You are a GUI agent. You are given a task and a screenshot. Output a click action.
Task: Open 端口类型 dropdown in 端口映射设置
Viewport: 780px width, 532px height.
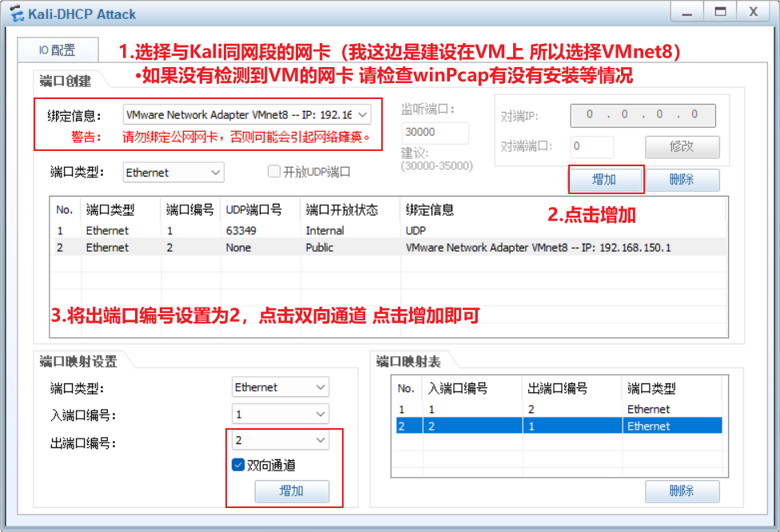click(280, 387)
